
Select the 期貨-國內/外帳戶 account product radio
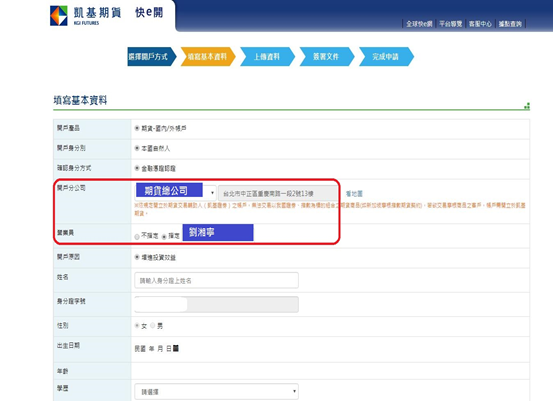[x=137, y=128]
